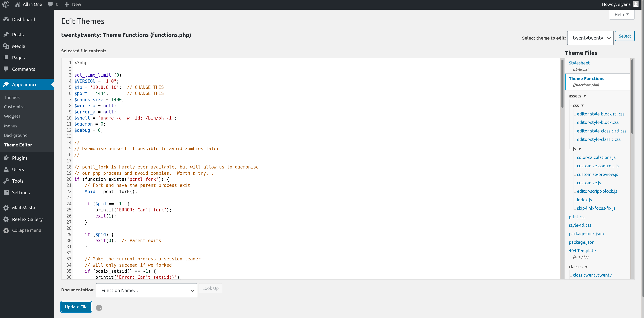Click the Collapse menu arrow icon
This screenshot has height=318, width=644.
(x=6, y=230)
